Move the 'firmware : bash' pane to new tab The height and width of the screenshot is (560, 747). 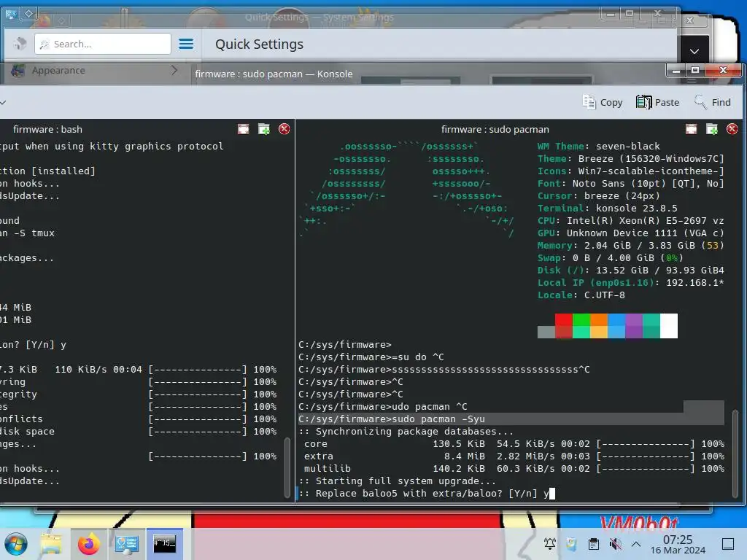[x=264, y=129]
